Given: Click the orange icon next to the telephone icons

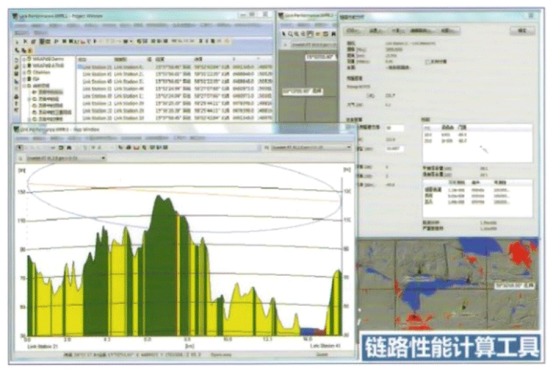Looking at the screenshot, I should coord(30,51).
